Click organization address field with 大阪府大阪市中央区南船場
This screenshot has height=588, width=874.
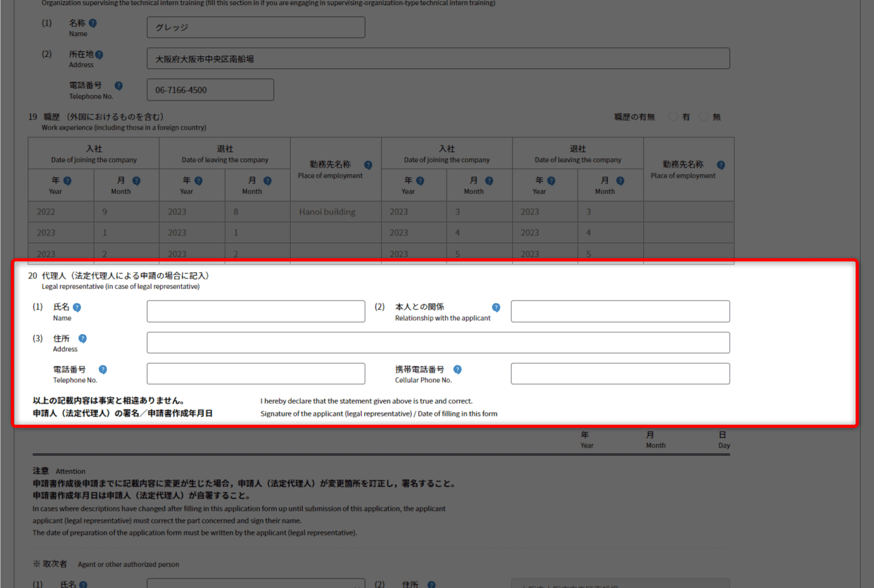(x=438, y=59)
